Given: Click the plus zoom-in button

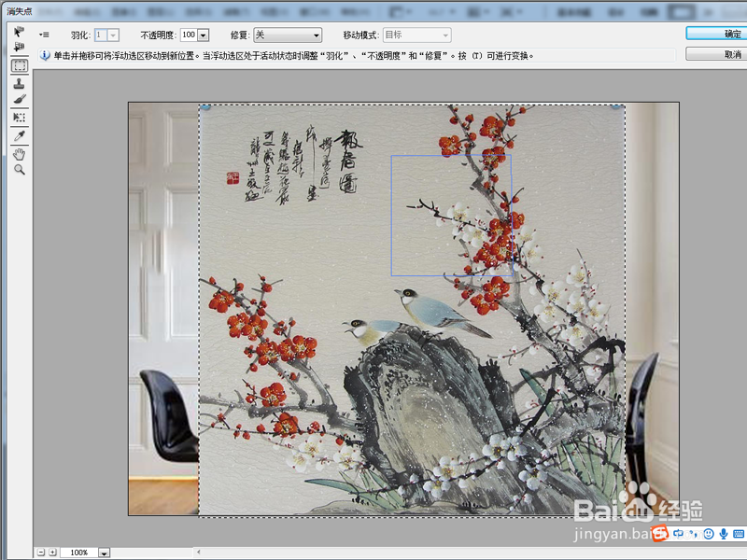Looking at the screenshot, I should (52, 553).
